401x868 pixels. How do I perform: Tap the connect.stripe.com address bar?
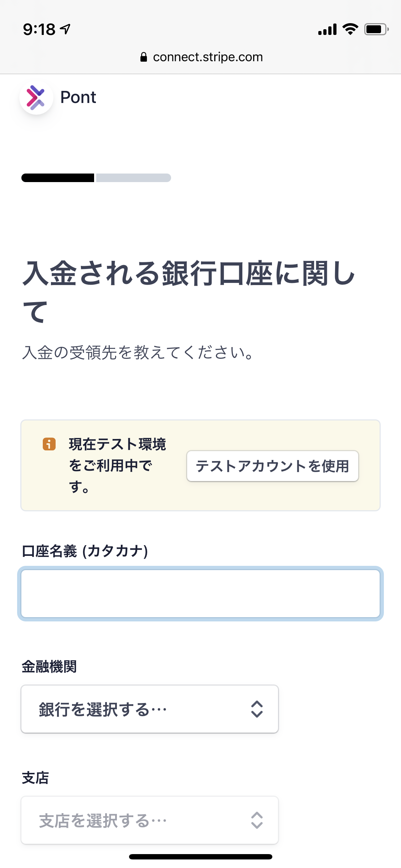point(201,57)
